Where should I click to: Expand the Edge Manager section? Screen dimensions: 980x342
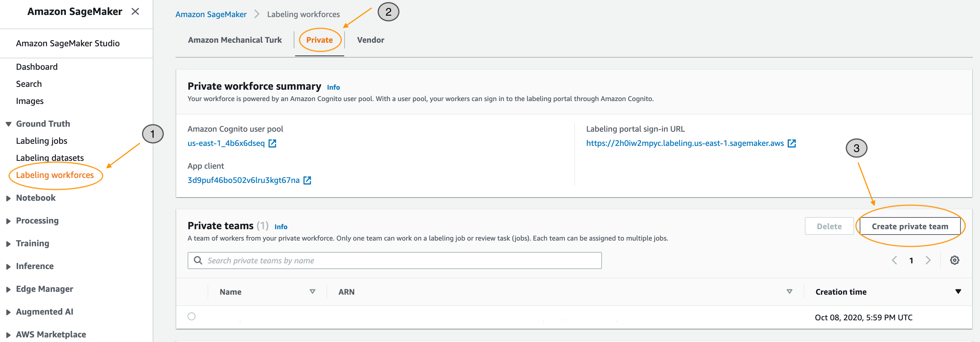(9, 289)
